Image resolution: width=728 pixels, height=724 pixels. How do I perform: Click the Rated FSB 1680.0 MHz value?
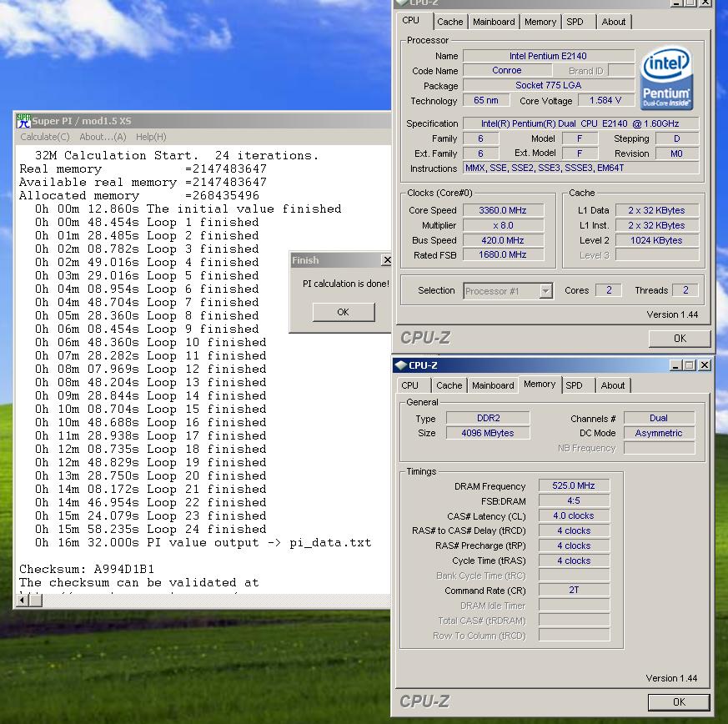pyautogui.click(x=503, y=254)
